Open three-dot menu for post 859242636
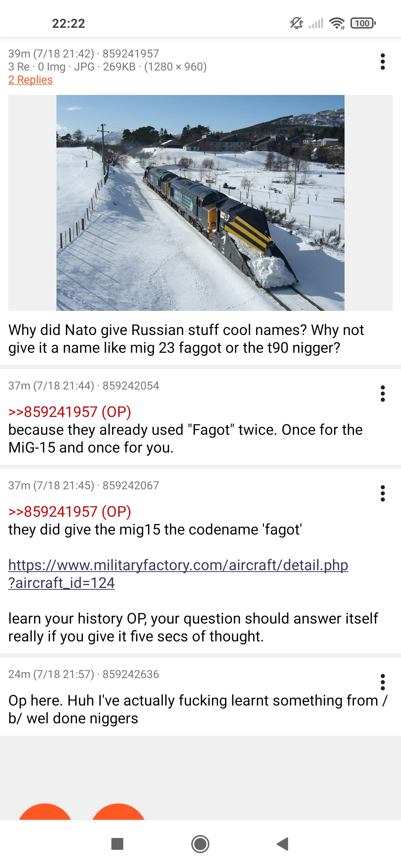This screenshot has height=868, width=401. point(383,682)
